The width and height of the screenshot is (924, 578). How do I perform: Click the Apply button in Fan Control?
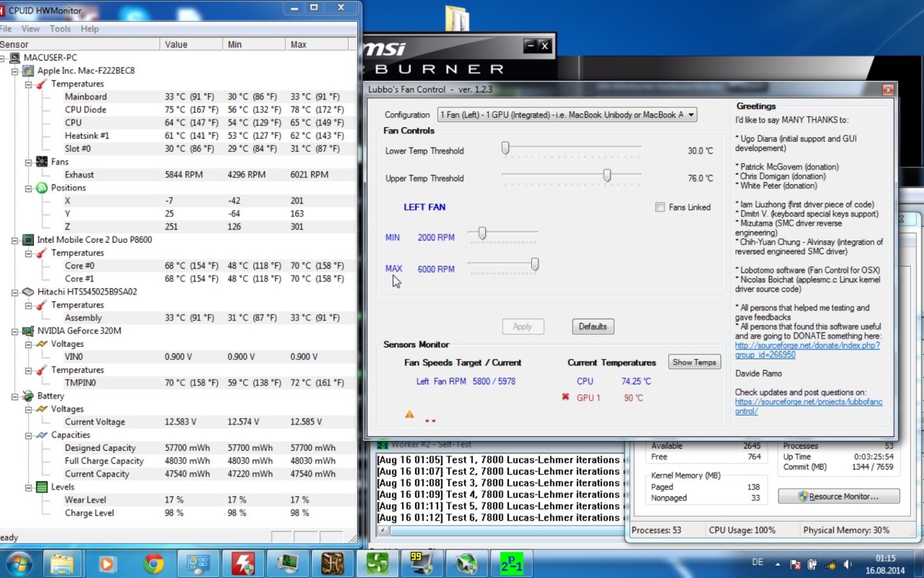(x=523, y=327)
